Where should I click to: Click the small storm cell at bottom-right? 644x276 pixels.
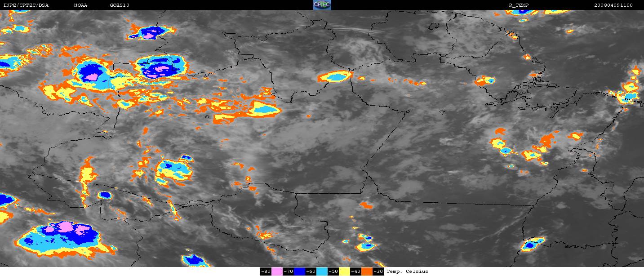532,244
